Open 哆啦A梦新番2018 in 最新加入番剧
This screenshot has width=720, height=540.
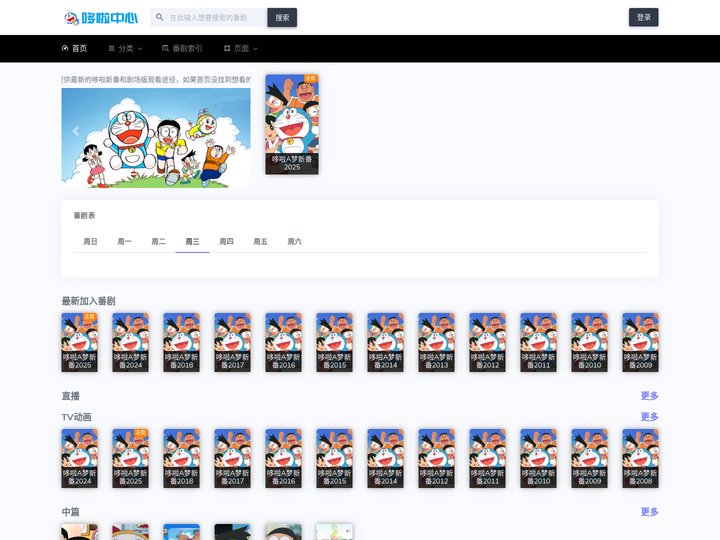point(181,342)
